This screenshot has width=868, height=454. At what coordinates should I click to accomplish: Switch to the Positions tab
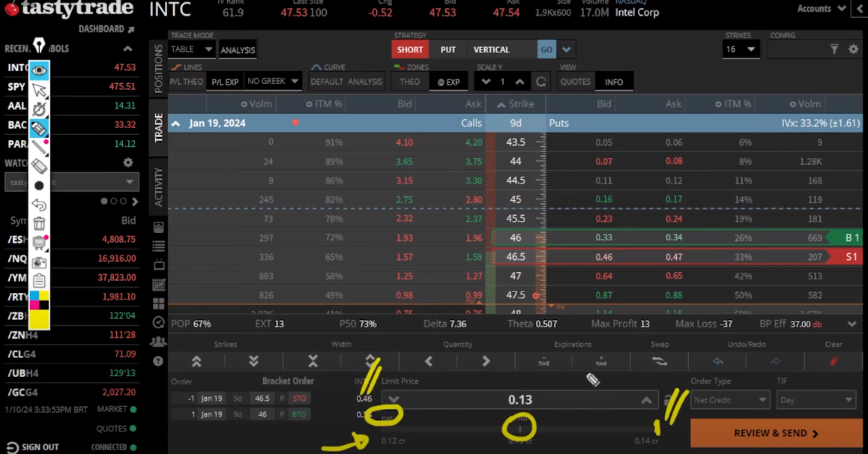click(158, 69)
